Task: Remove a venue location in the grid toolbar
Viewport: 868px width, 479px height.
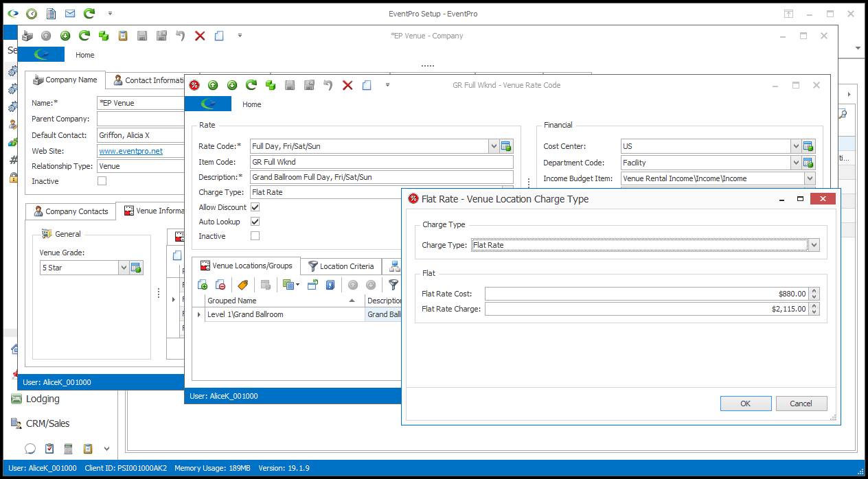Action: pyautogui.click(x=220, y=285)
